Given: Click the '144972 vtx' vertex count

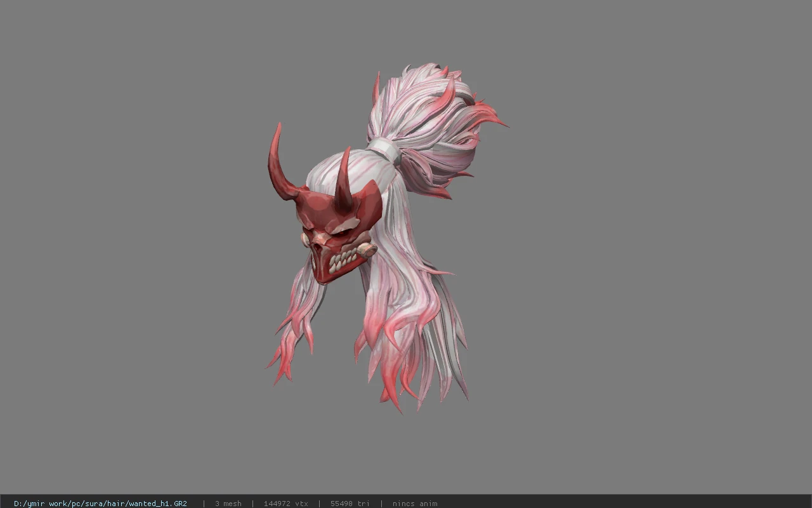Looking at the screenshot, I should pos(285,504).
